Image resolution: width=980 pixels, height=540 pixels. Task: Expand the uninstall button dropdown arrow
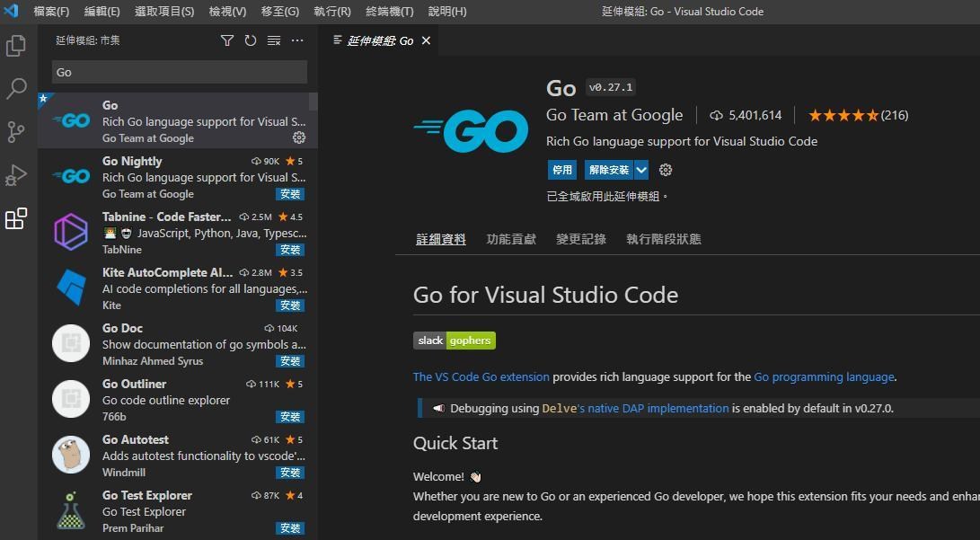pyautogui.click(x=641, y=170)
